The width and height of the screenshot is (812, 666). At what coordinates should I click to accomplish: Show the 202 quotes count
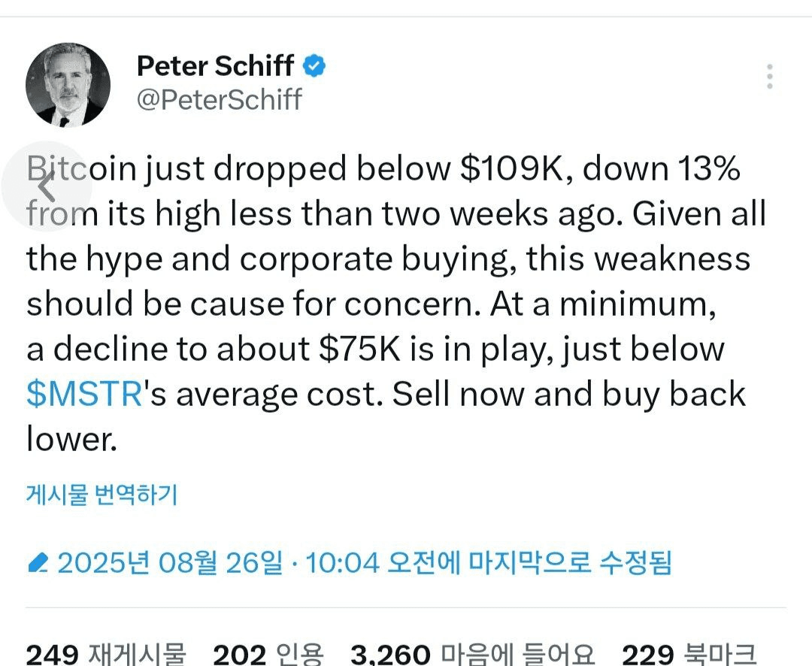click(240, 655)
